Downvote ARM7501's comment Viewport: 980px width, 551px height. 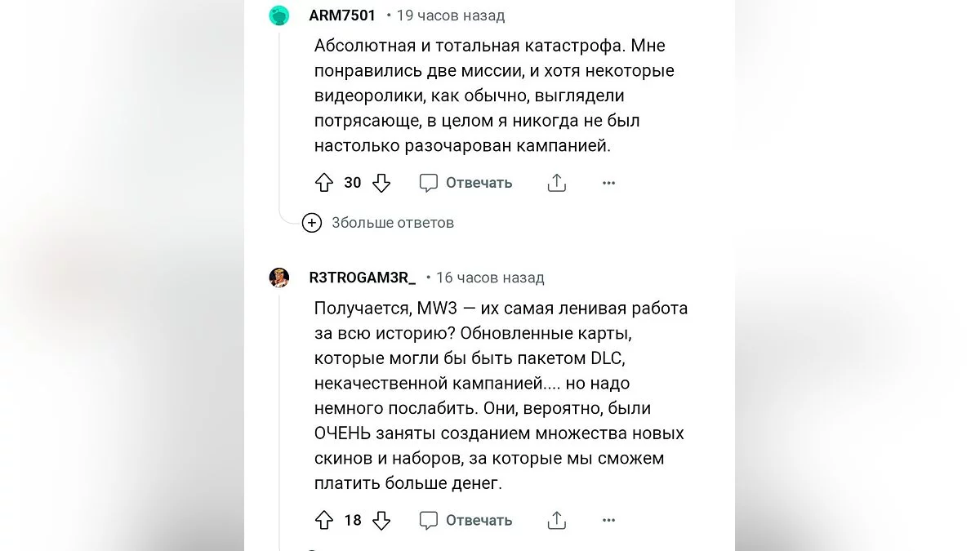381,183
